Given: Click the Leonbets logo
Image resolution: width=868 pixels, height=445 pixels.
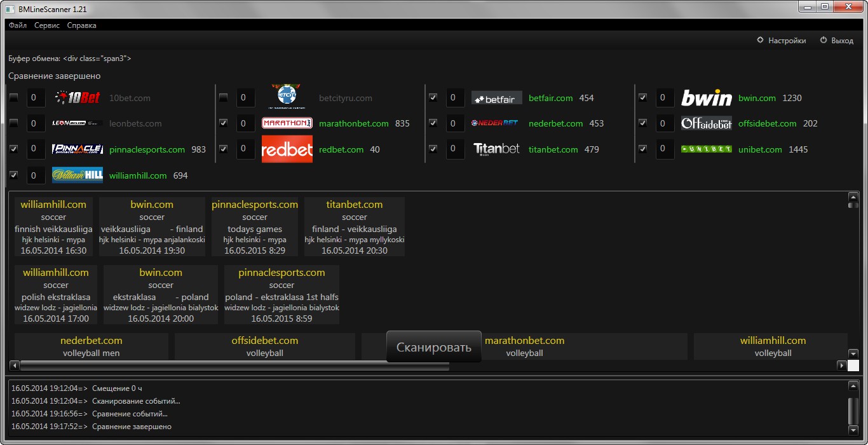Looking at the screenshot, I should 78,123.
